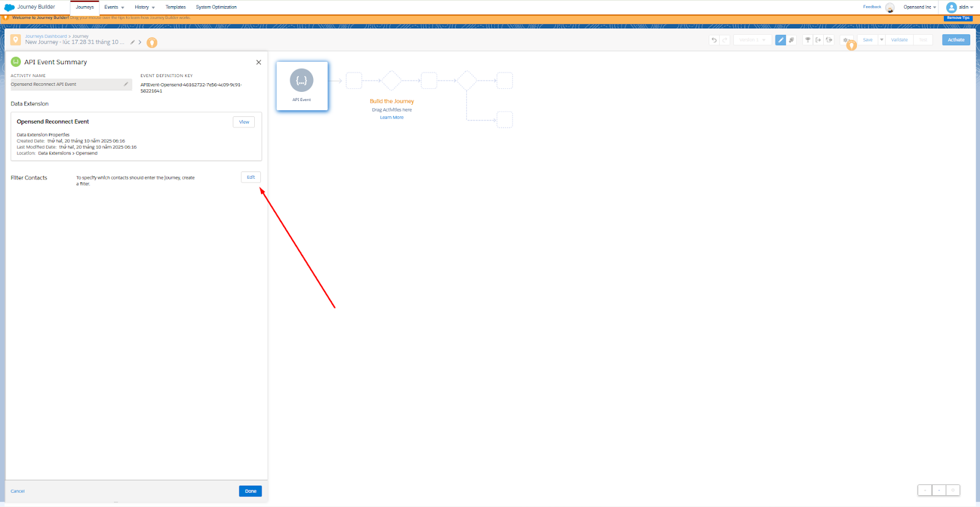The width and height of the screenshot is (980, 507).
Task: Click the undo arrow icon
Action: [714, 40]
